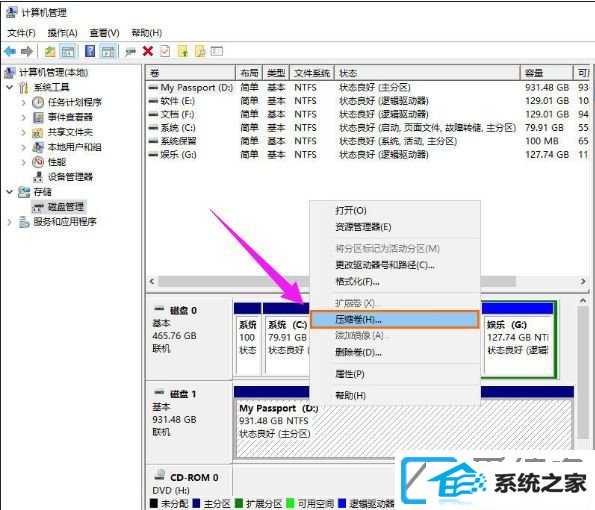Click the red X delete toolbar icon

pos(148,51)
